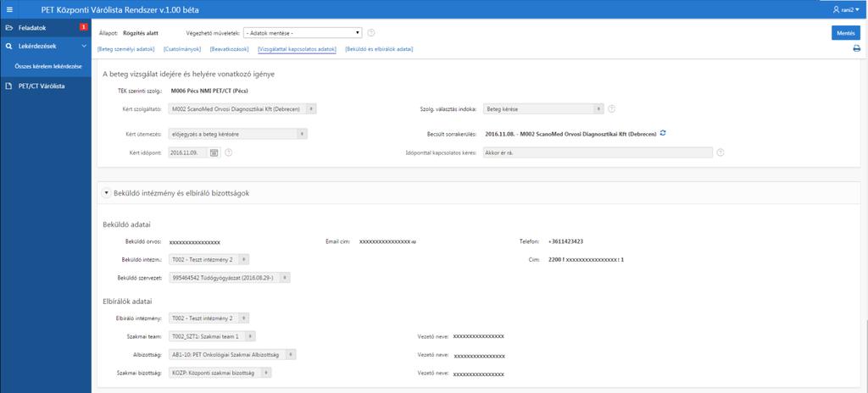
Task: Click help icon beside Szolg. választás indoka
Action: [x=612, y=109]
